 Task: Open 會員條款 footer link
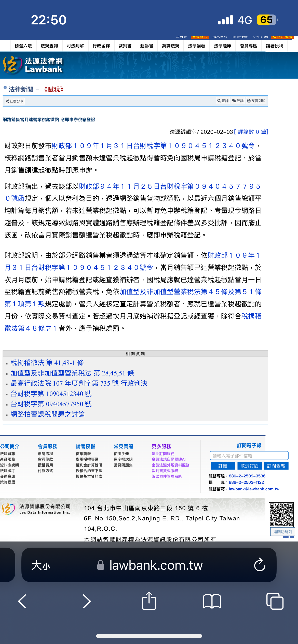click(x=45, y=459)
